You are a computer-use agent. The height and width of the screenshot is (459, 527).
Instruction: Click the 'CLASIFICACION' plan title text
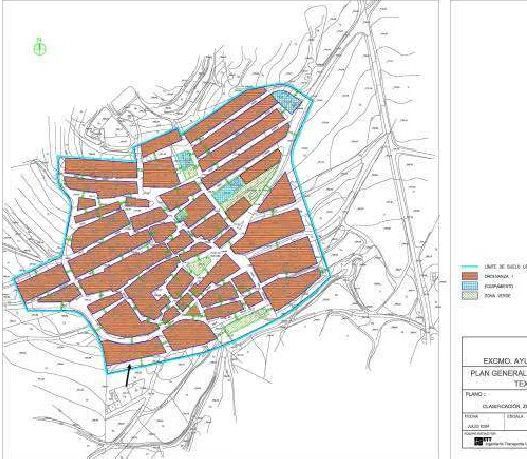[501, 406]
